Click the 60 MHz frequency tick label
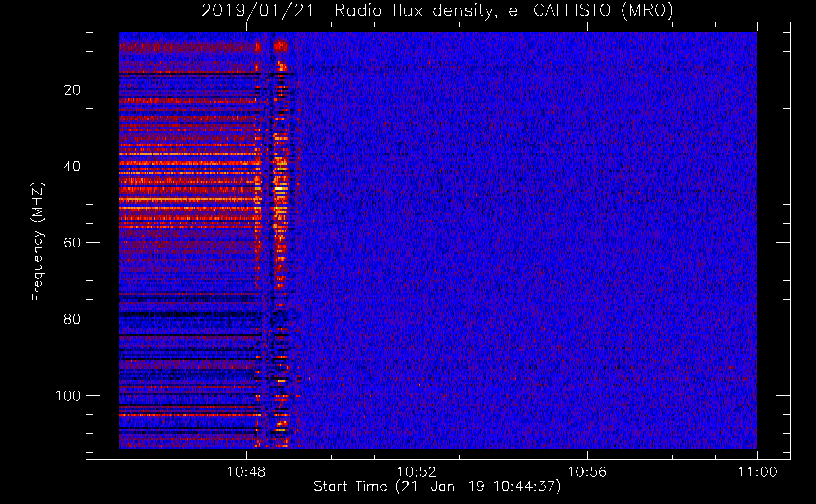Screen dimensions: 816x504 pos(73,242)
